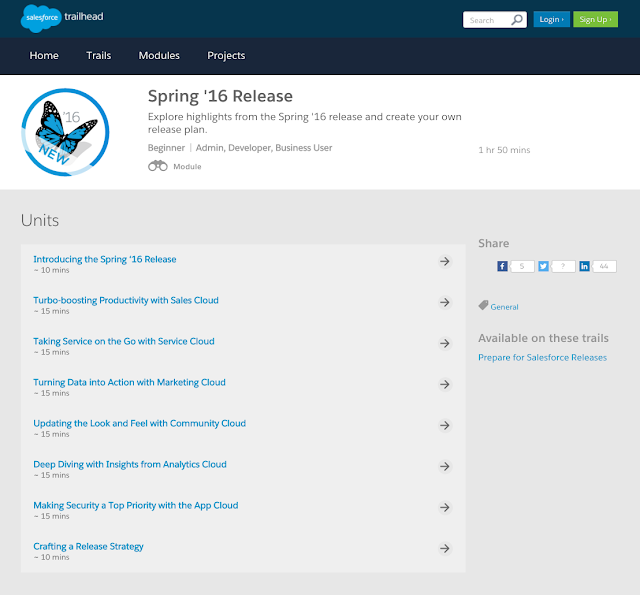
Task: Open Turning Data into Action with Marketing Cloud
Action: coord(129,382)
